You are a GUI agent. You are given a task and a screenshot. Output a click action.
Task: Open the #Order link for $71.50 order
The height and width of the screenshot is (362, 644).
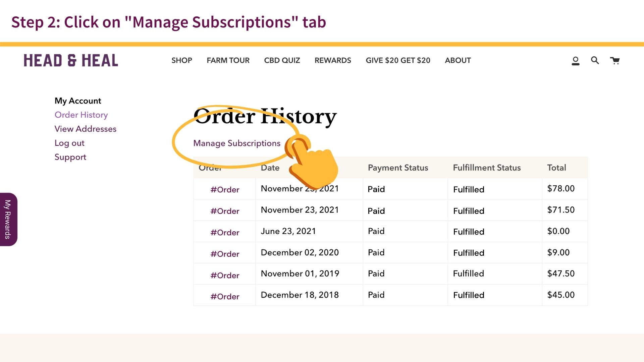tap(225, 211)
